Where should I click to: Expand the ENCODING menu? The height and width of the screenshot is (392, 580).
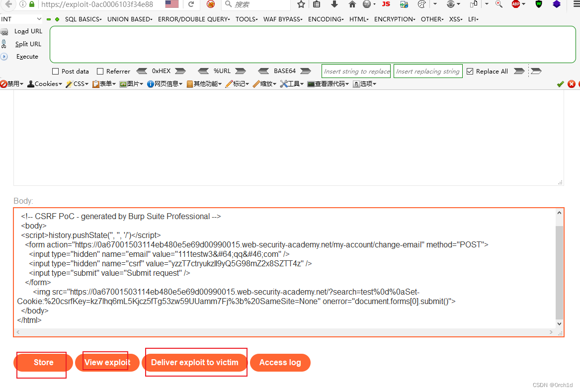pos(326,19)
